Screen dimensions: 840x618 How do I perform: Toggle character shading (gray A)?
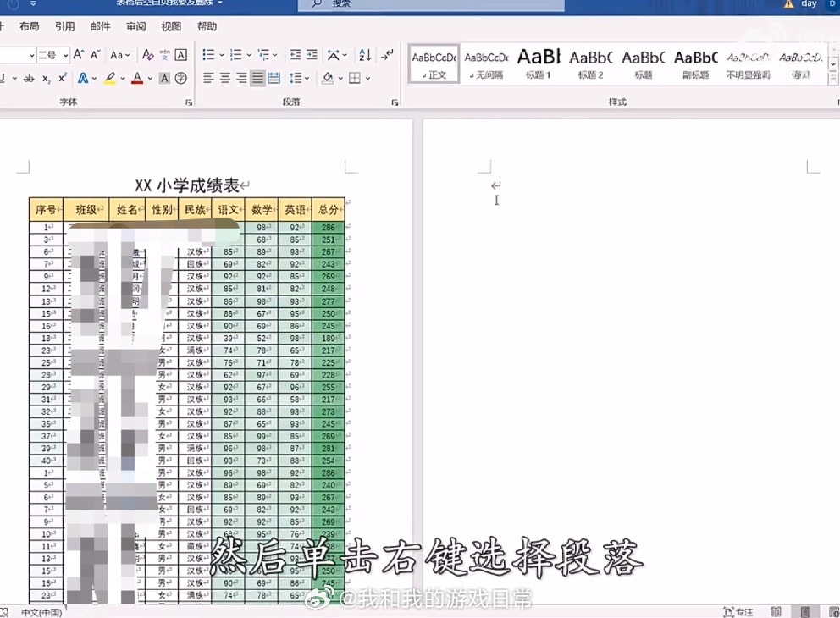(x=164, y=78)
